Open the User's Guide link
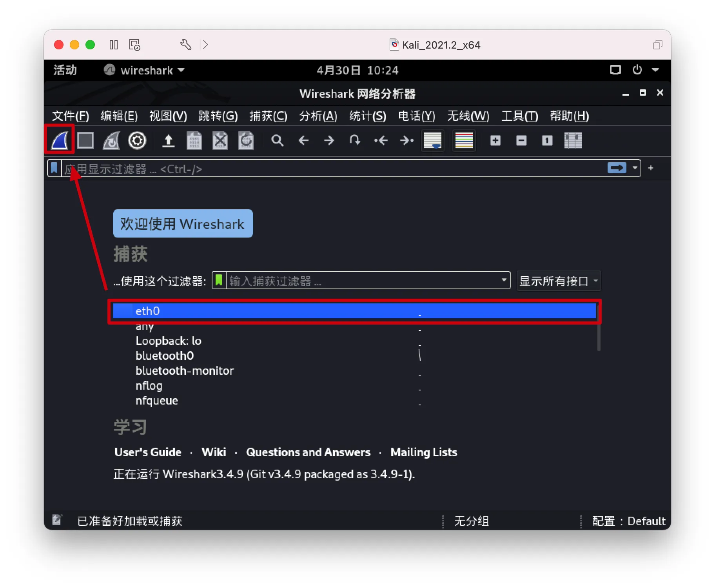Image resolution: width=715 pixels, height=588 pixels. point(148,452)
